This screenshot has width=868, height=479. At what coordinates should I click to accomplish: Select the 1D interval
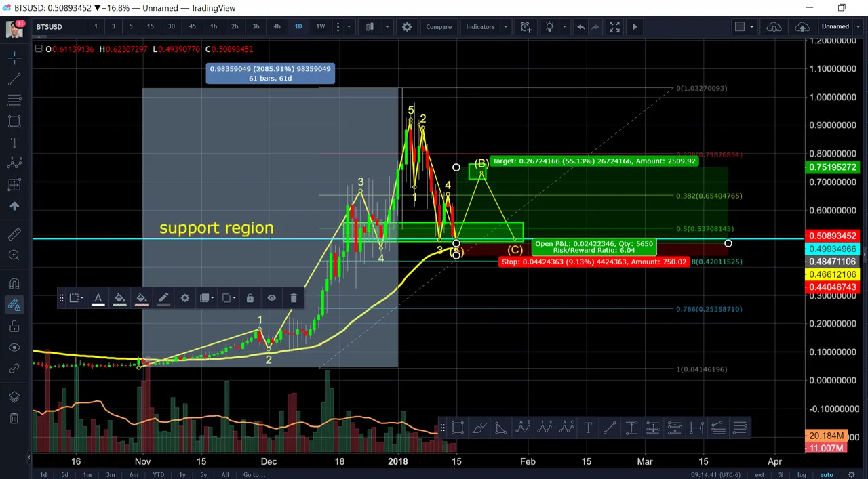point(298,27)
